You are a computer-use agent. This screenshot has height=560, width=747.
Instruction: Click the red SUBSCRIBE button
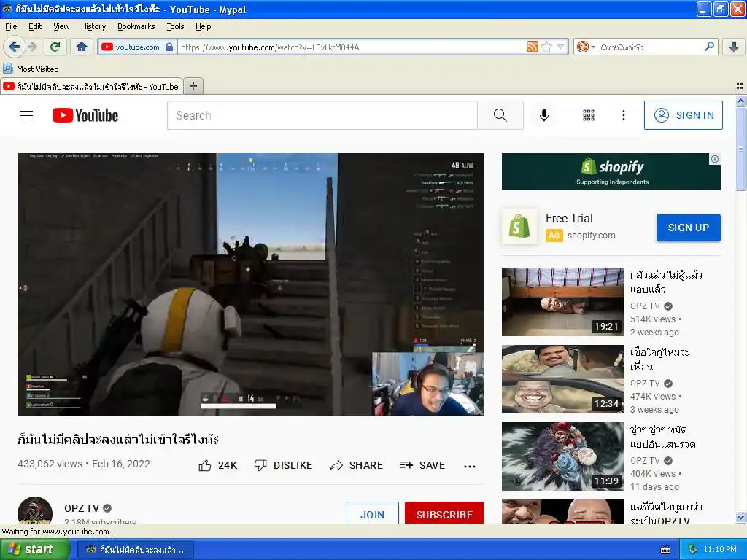point(444,513)
